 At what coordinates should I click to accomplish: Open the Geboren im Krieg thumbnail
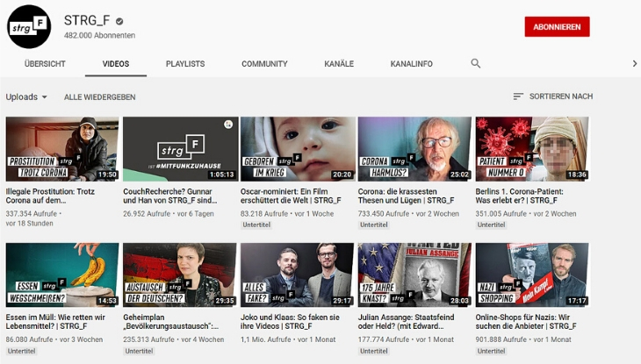pyautogui.click(x=297, y=149)
